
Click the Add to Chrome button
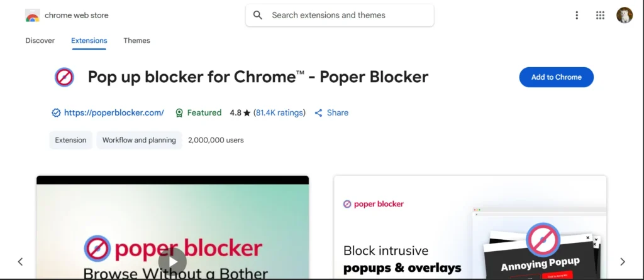[x=556, y=77]
